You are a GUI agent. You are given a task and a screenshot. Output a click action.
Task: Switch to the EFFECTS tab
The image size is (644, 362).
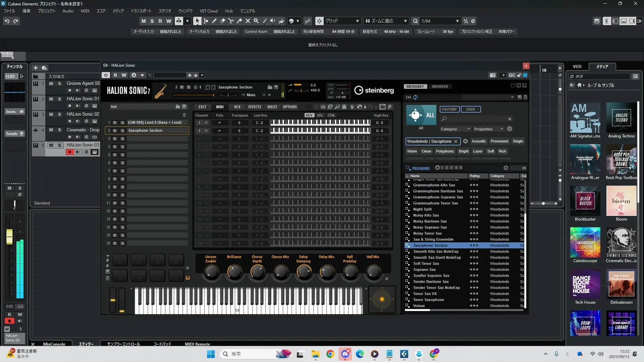point(255,107)
